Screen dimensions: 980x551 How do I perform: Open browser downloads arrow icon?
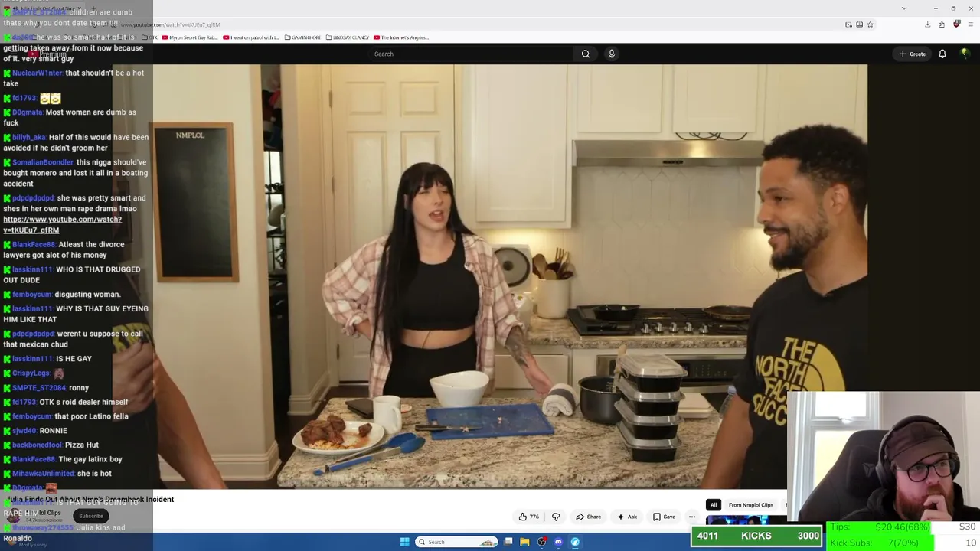click(927, 24)
